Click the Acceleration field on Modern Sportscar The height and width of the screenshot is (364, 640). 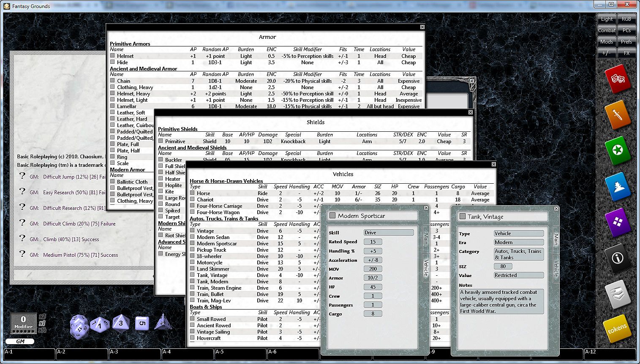[x=373, y=260]
